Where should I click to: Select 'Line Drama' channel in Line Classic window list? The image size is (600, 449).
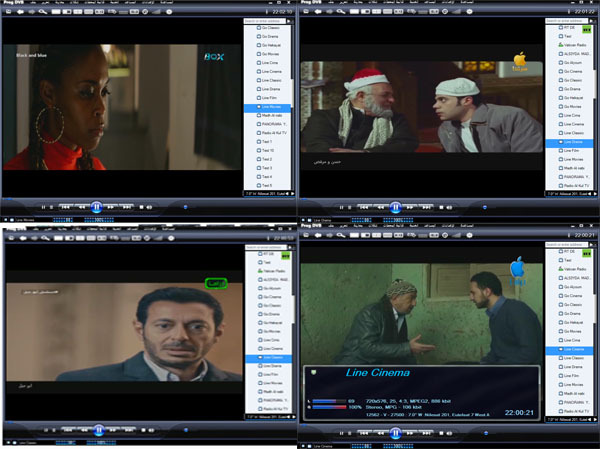coord(272,366)
